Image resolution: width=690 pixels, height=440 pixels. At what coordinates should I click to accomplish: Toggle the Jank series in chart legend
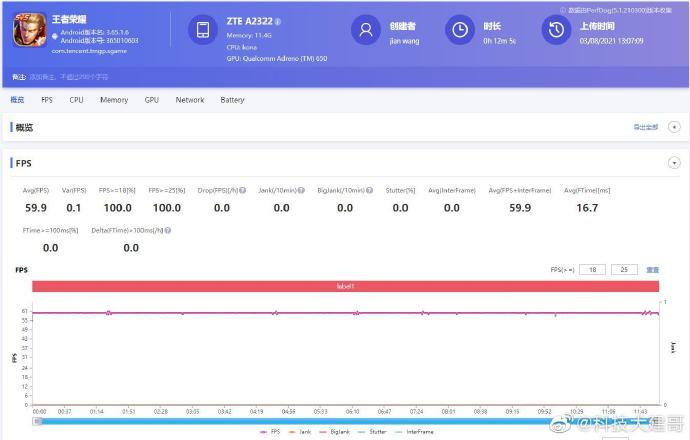point(300,432)
